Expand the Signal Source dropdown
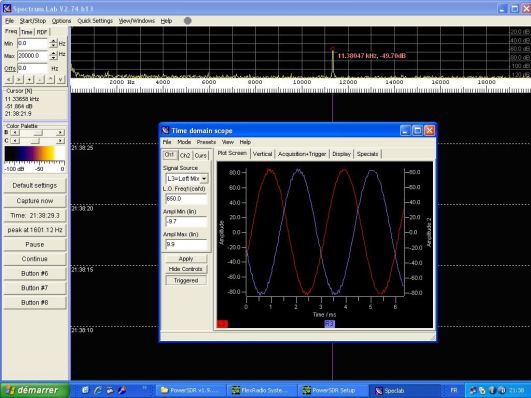The image size is (531, 398). (x=204, y=179)
